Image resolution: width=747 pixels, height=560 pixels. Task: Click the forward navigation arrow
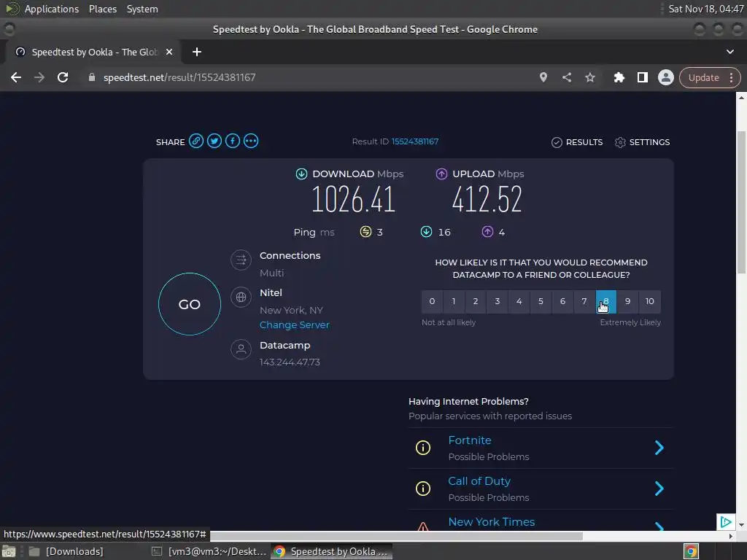(x=39, y=77)
